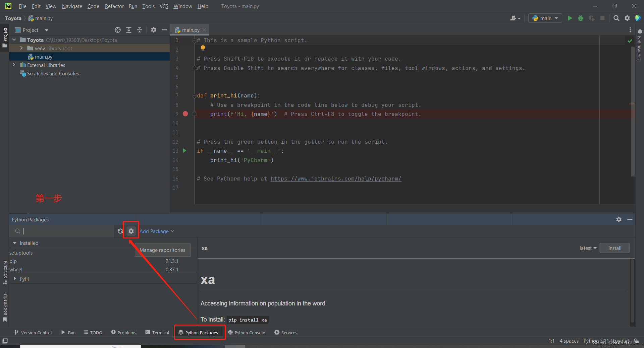Collapse the Toyota project root node
This screenshot has height=348, width=644.
click(14, 40)
